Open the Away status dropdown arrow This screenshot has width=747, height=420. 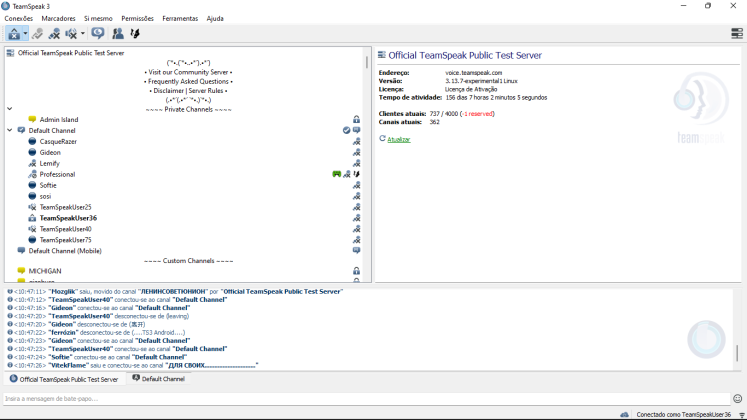click(x=25, y=34)
